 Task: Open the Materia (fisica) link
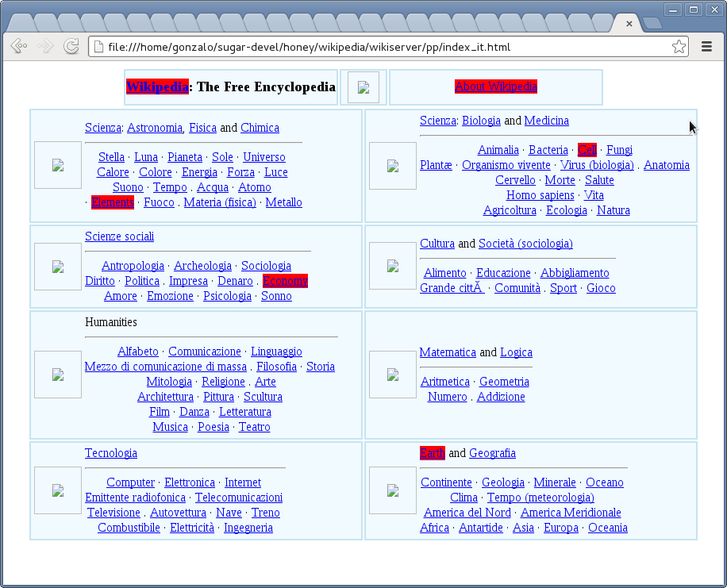point(220,202)
